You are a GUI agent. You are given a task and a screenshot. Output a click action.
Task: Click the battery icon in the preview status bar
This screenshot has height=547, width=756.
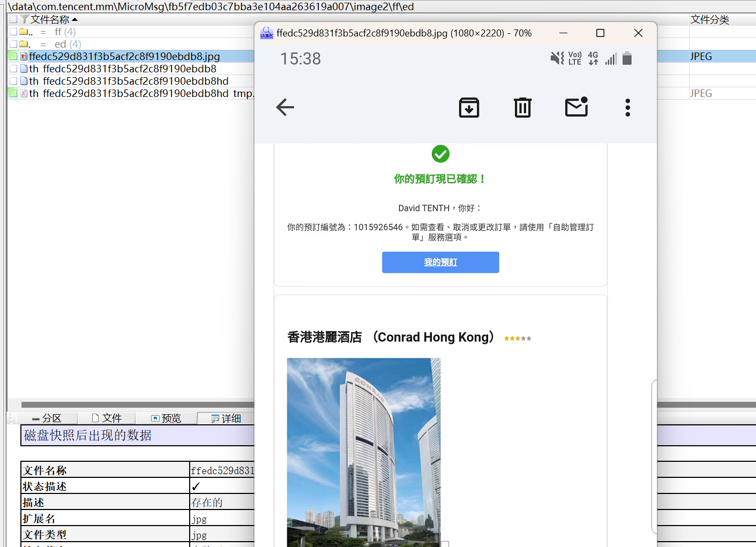point(627,58)
